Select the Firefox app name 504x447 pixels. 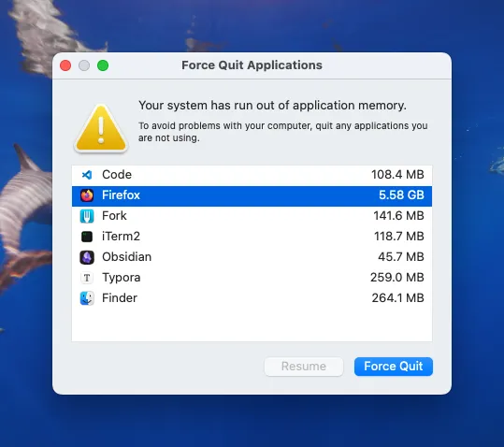[x=121, y=195]
